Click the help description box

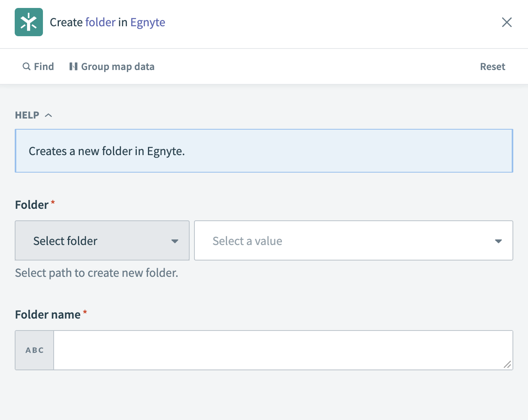(264, 151)
